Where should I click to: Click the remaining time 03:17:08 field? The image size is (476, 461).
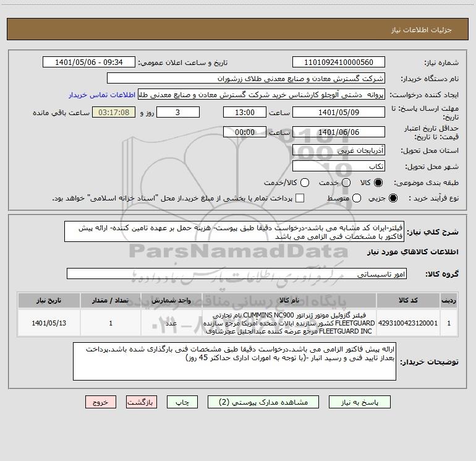114,112
